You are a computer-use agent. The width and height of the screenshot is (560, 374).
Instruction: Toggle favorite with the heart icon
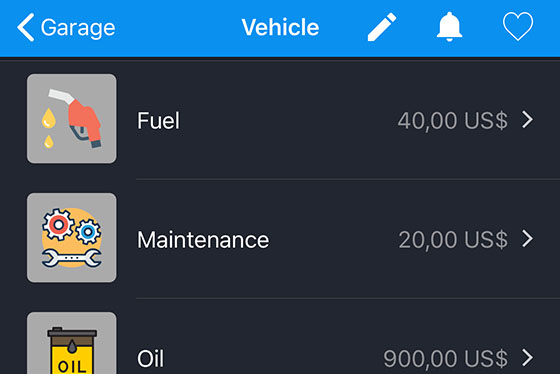pyautogui.click(x=518, y=26)
